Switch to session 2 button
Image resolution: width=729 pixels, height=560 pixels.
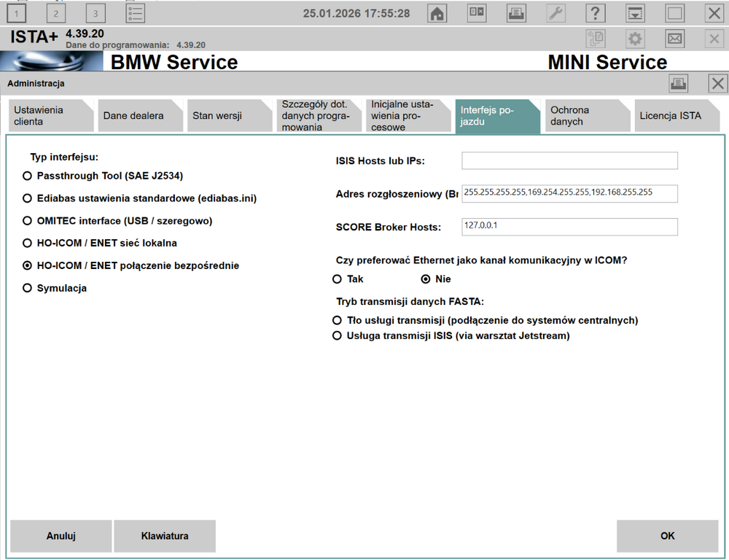[x=56, y=13]
